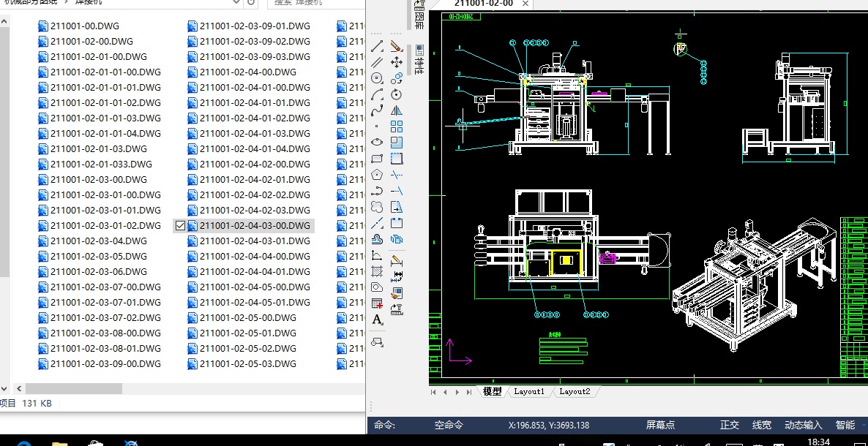This screenshot has width=868, height=446.
Task: Select the Array tool
Action: (397, 126)
